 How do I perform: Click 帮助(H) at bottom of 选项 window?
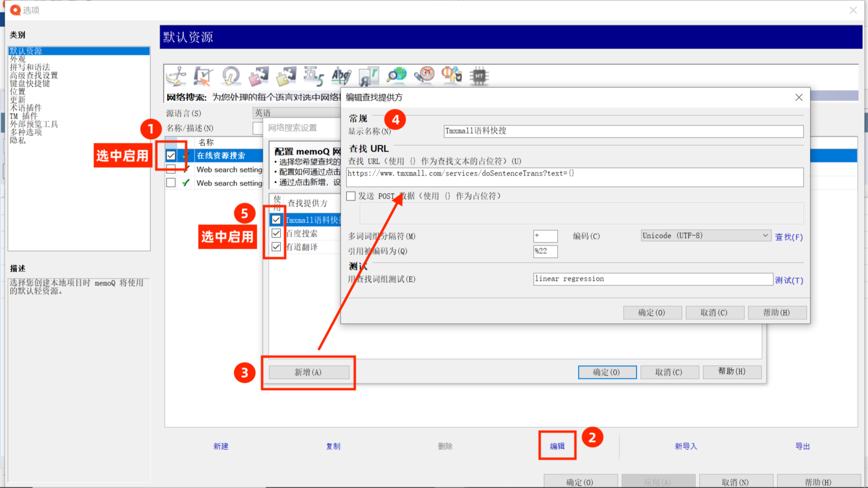coord(819,482)
